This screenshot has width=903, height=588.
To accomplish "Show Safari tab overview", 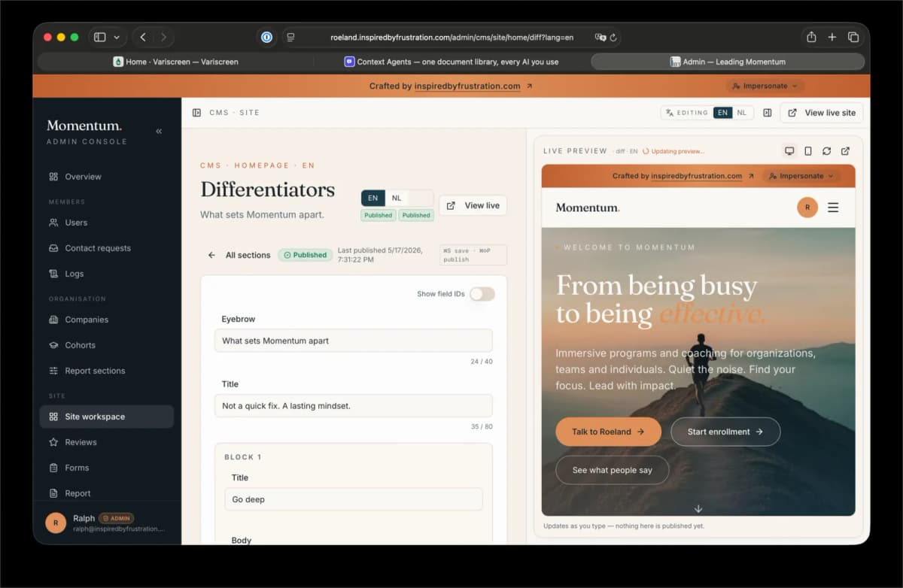I will point(853,37).
